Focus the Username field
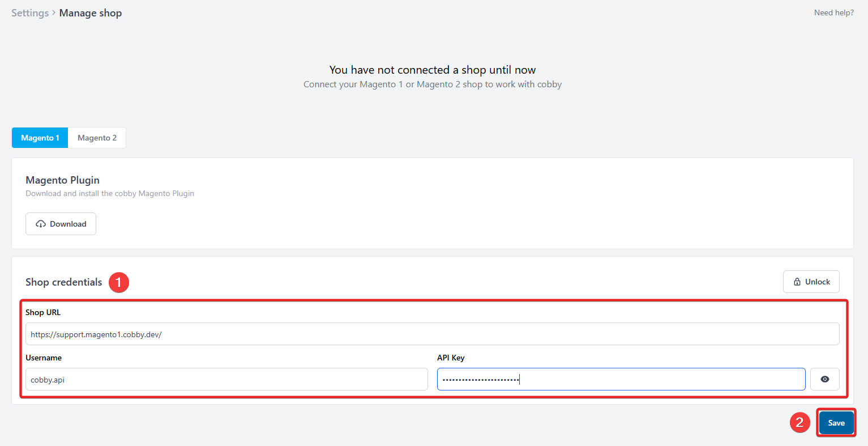Viewport: 868px width, 446px height. (226, 379)
